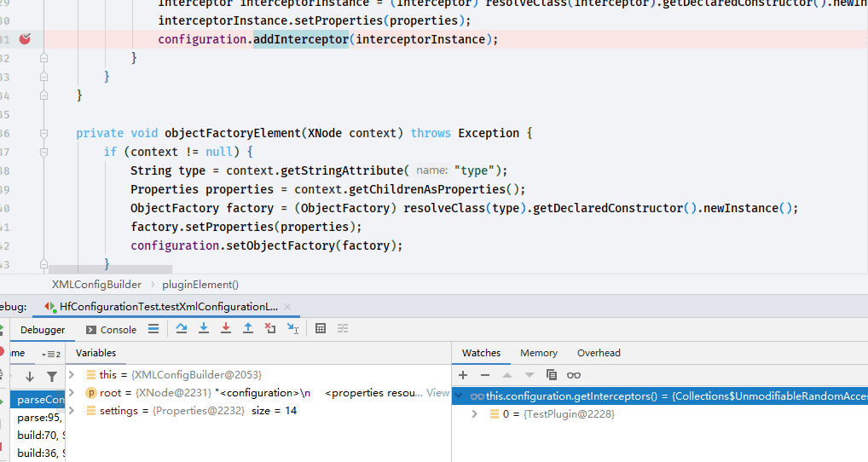Click the Step Into icon
Screen dimensions: 868x462
pos(204,329)
